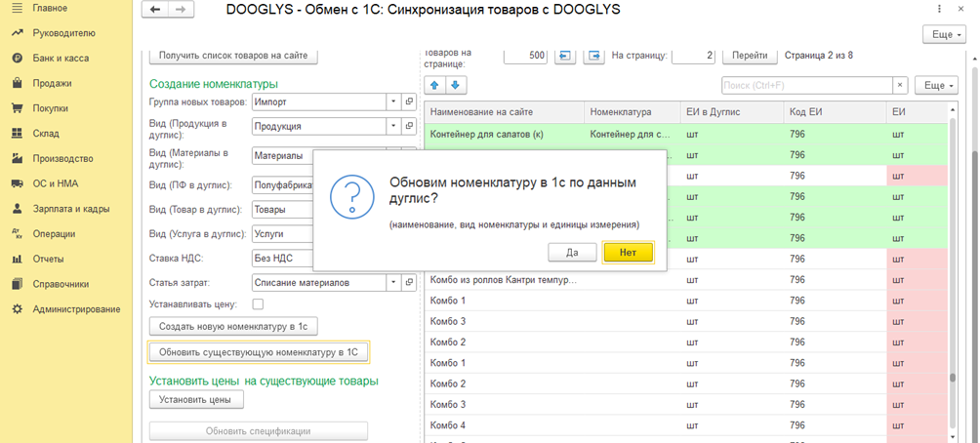This screenshot has height=443, width=980.
Task: Click the Поиск search field
Action: (806, 85)
